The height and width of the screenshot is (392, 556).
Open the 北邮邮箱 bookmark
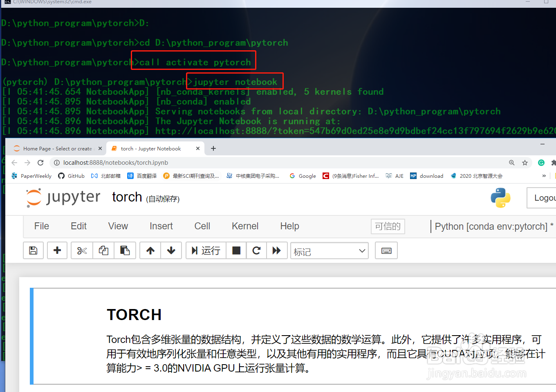(106, 176)
